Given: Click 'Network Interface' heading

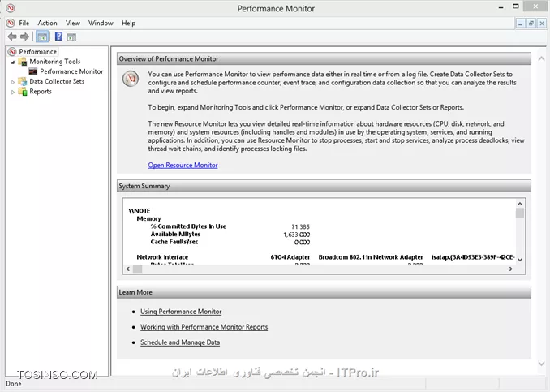Looking at the screenshot, I should pos(162,257).
